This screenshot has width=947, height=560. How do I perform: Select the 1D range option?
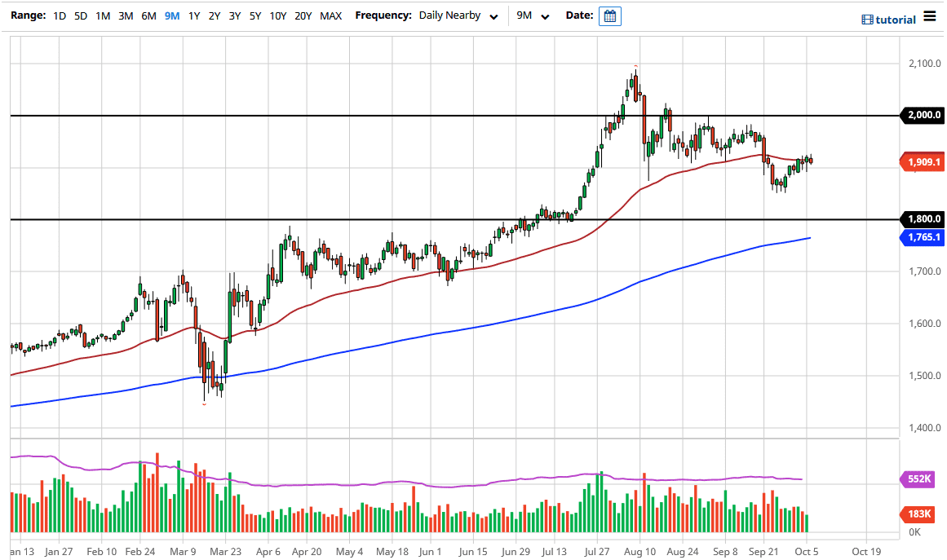(60, 15)
